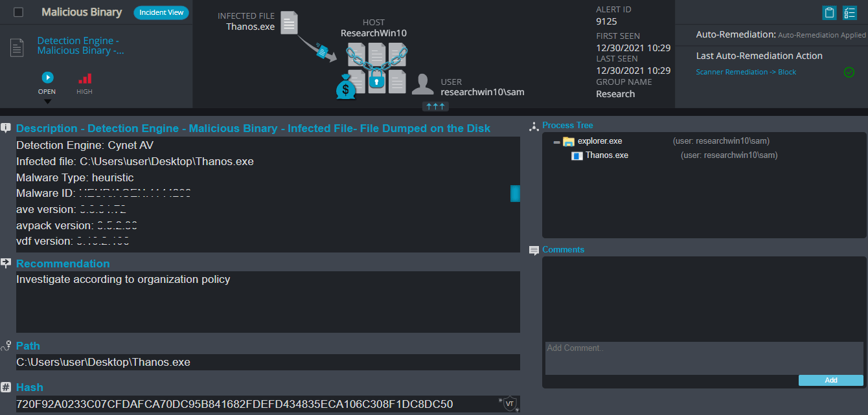Open Scanner Remediation -> Block action link

tap(746, 72)
